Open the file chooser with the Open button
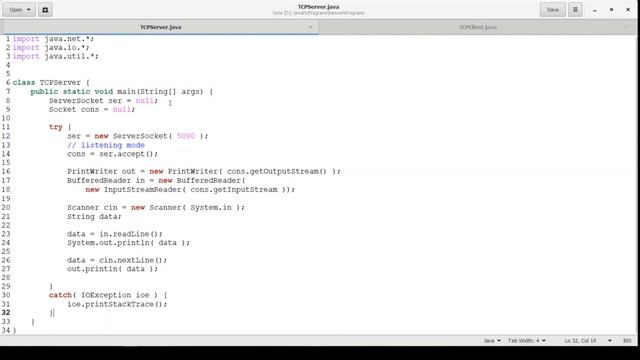640x360 pixels. 19,9
